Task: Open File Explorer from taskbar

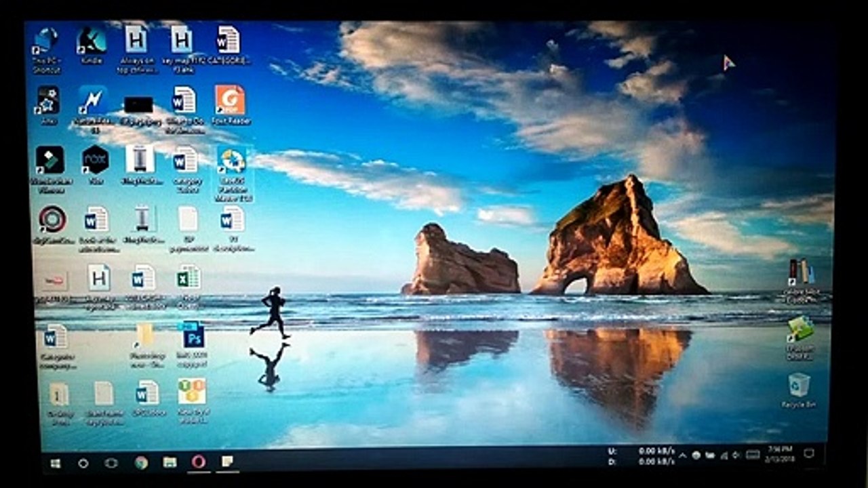Action: [170, 462]
